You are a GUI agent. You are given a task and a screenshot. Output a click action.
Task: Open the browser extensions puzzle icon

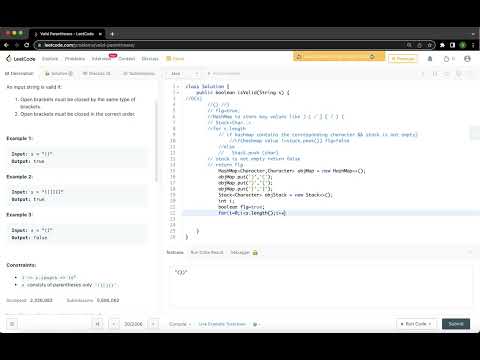click(x=442, y=45)
